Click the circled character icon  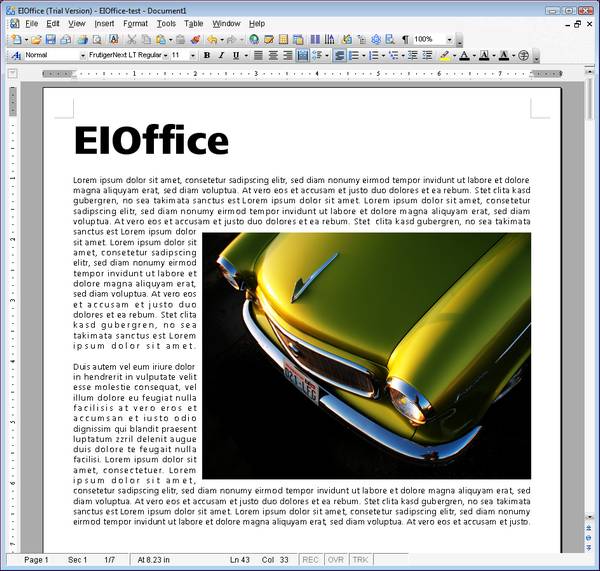coord(523,55)
